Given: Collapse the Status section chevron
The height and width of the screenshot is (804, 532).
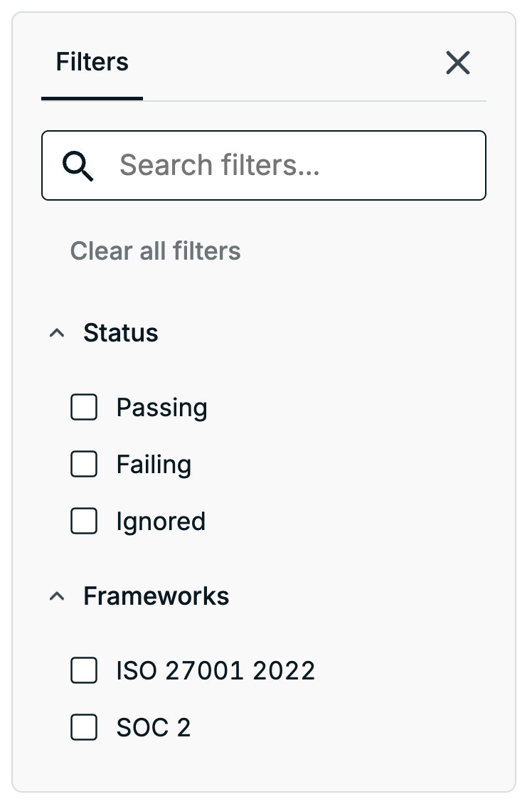Looking at the screenshot, I should tap(57, 333).
